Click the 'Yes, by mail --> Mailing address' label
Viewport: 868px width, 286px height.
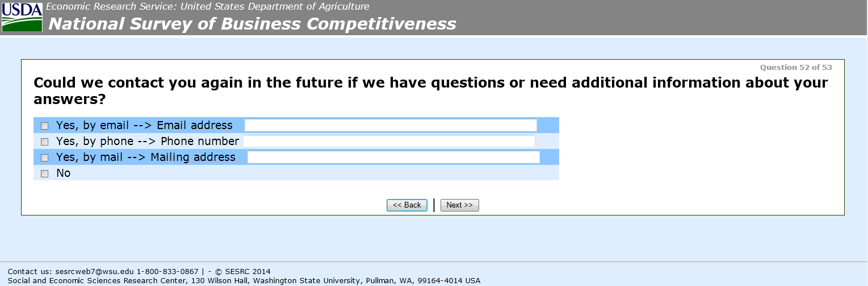[x=145, y=157]
